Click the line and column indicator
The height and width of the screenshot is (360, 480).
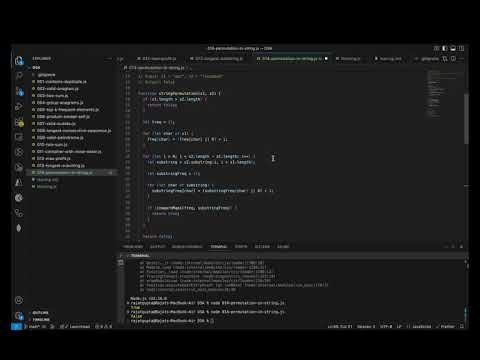(340, 327)
